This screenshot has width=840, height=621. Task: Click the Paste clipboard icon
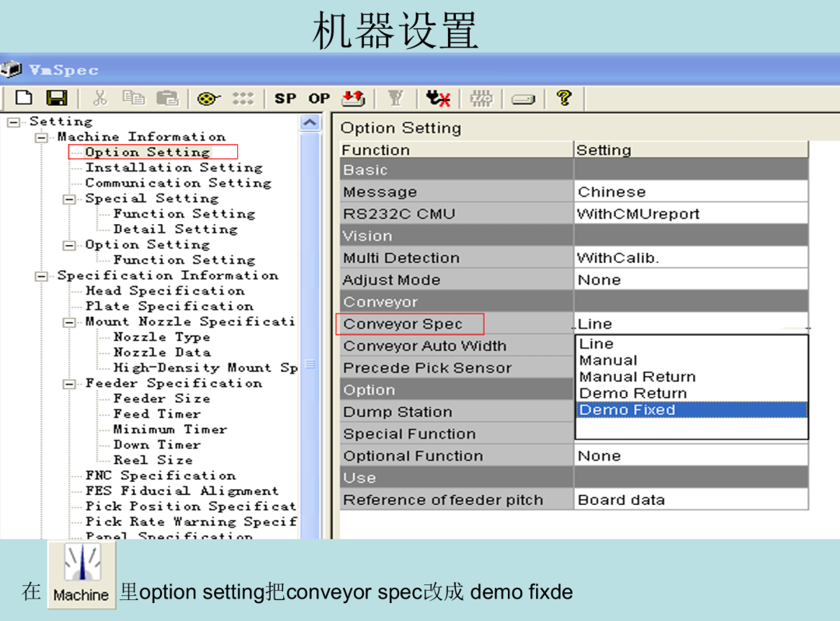click(167, 98)
